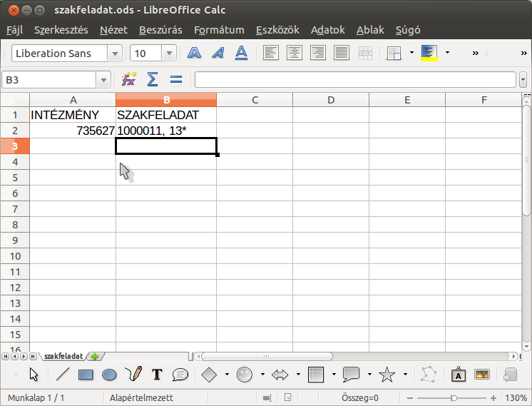The image size is (532, 406).
Task: Expand symbol shapes dropdown arrow
Action: (x=262, y=375)
